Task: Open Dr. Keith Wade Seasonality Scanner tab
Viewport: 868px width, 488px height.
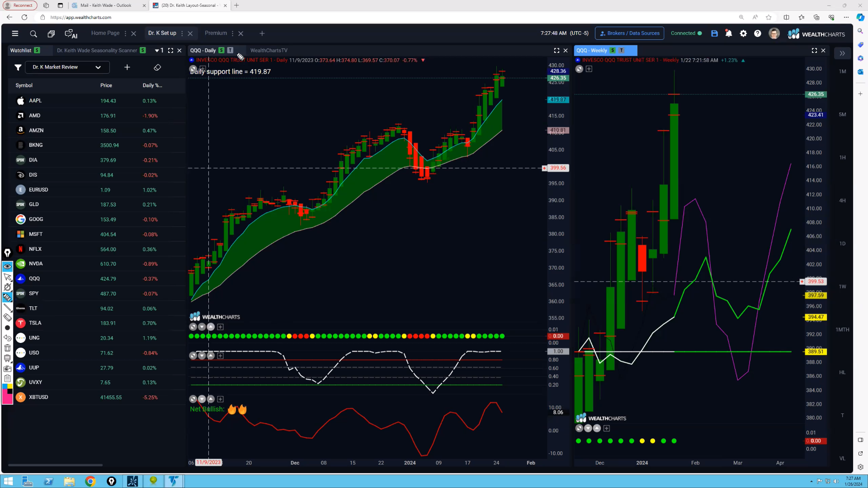Action: [x=97, y=51]
